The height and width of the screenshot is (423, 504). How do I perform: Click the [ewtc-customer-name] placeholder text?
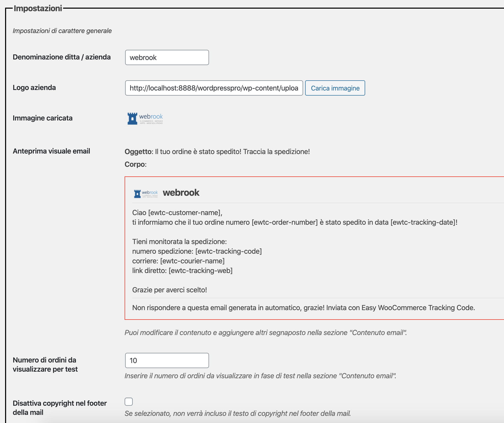(x=185, y=213)
